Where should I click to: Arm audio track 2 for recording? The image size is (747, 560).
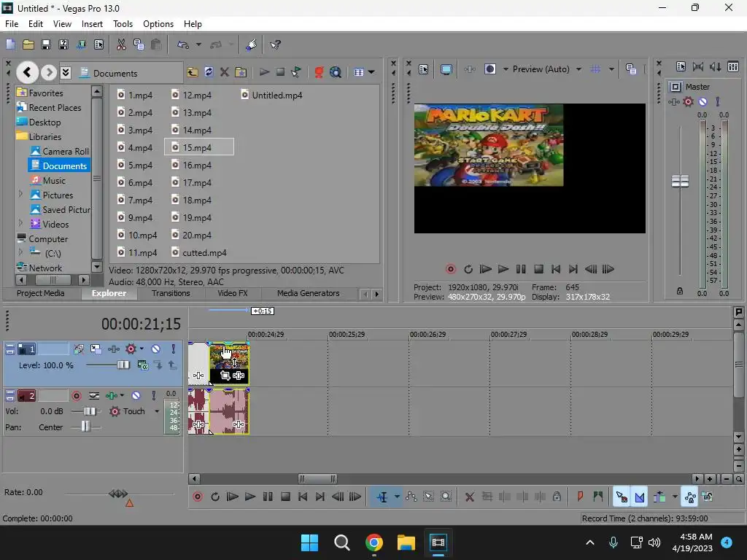(76, 396)
